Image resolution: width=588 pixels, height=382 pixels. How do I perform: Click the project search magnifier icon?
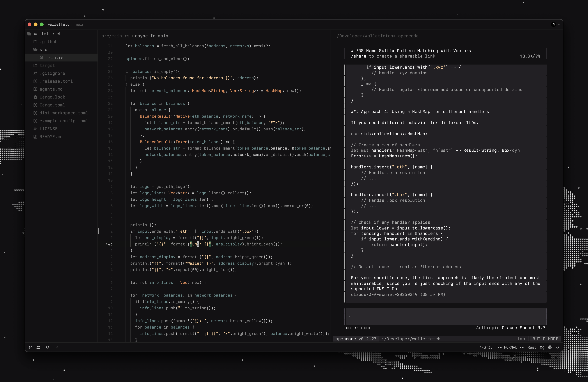tap(48, 347)
